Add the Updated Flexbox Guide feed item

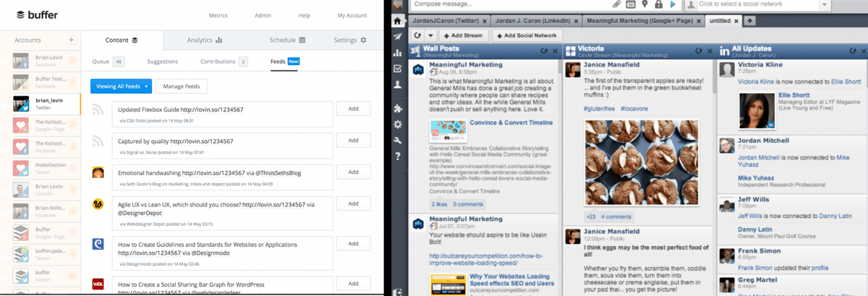354,109
